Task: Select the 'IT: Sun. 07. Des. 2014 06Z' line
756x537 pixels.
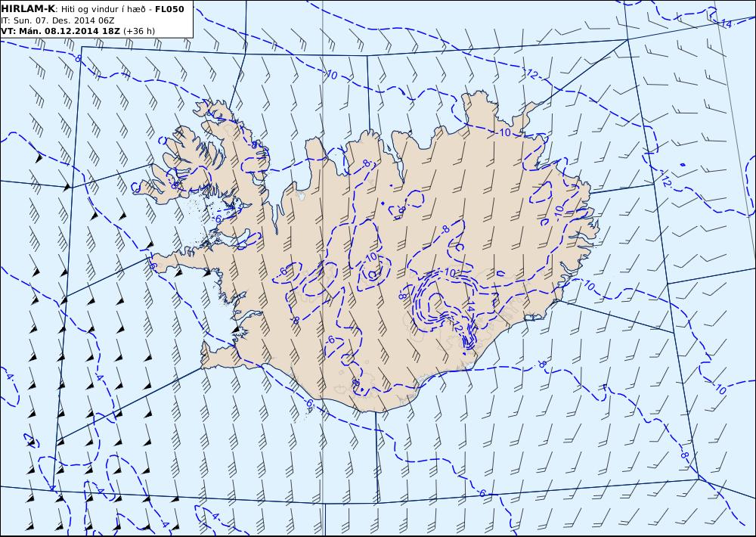Action: (x=57, y=20)
